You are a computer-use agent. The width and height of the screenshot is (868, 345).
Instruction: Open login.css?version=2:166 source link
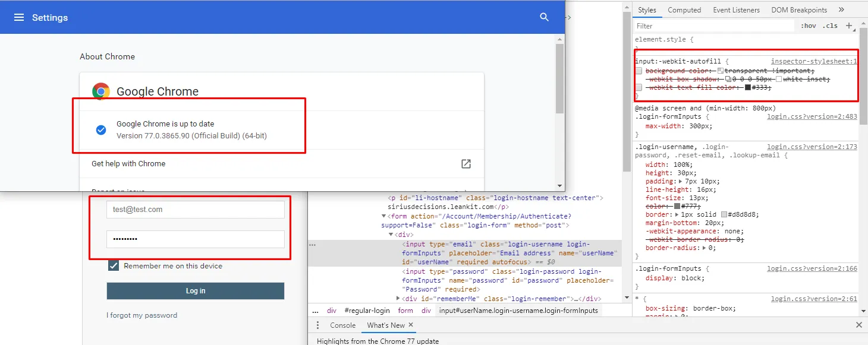(x=812, y=269)
